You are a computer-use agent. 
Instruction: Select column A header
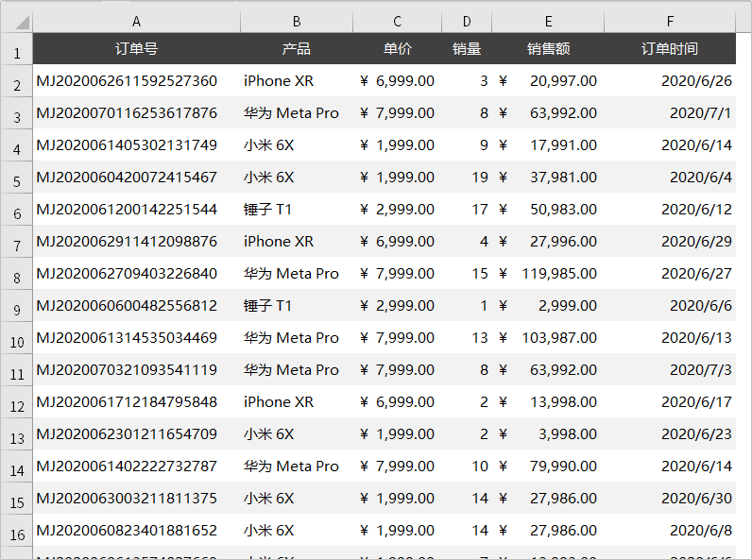tap(136, 21)
